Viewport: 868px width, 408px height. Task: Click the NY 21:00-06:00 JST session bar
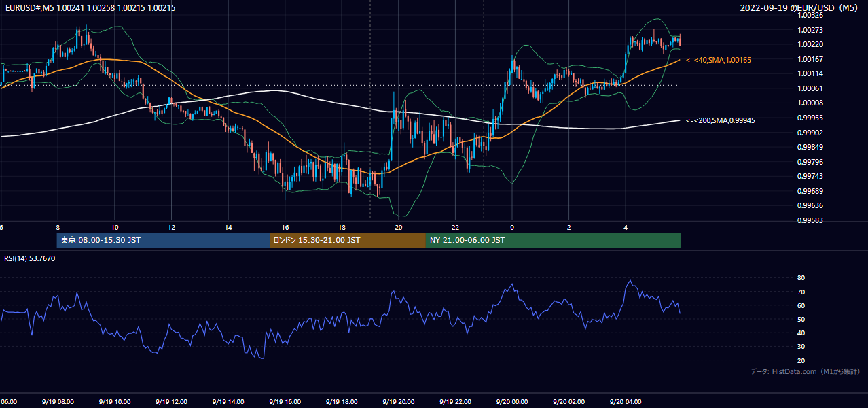(x=554, y=240)
